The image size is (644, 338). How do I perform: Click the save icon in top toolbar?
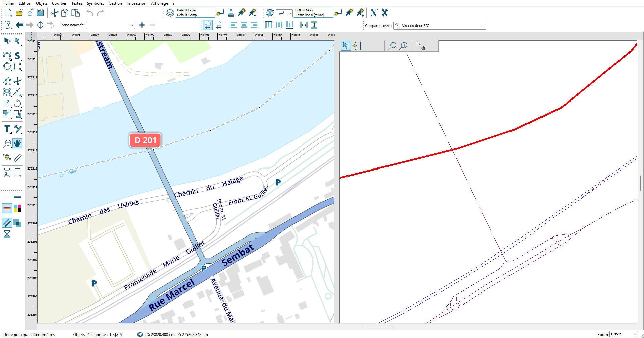40,13
